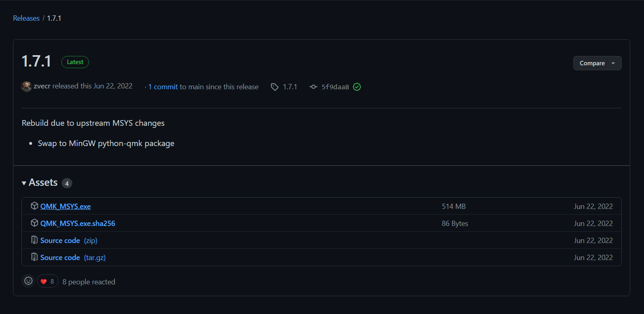
Task: Click the file icon for Source code (tar.gz)
Action: pyautogui.click(x=35, y=257)
